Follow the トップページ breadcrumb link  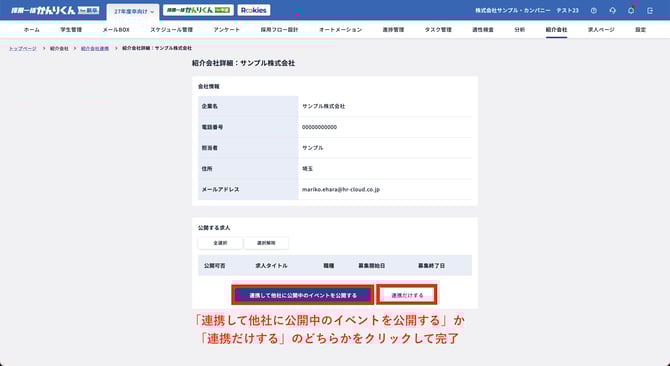[23, 49]
